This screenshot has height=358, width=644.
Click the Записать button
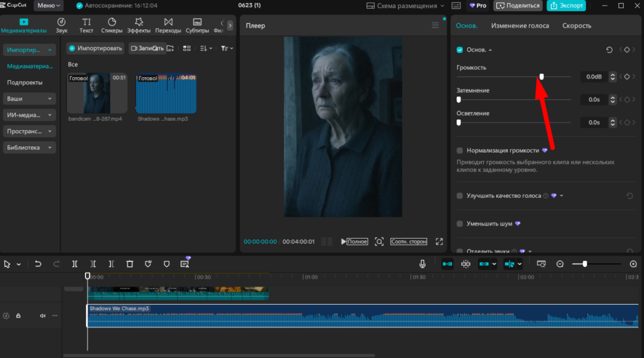point(147,48)
